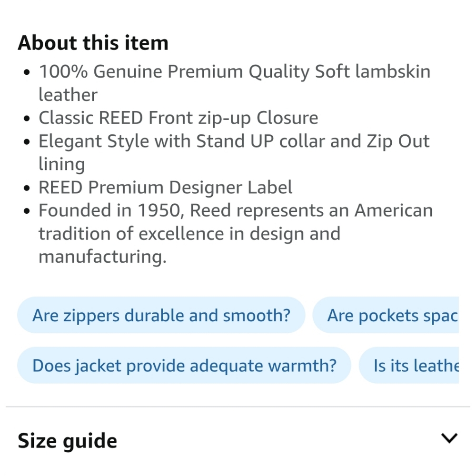Viewport: 476px width, 476px height.
Task: Click the divider line above Size guide
Action: pos(238,407)
